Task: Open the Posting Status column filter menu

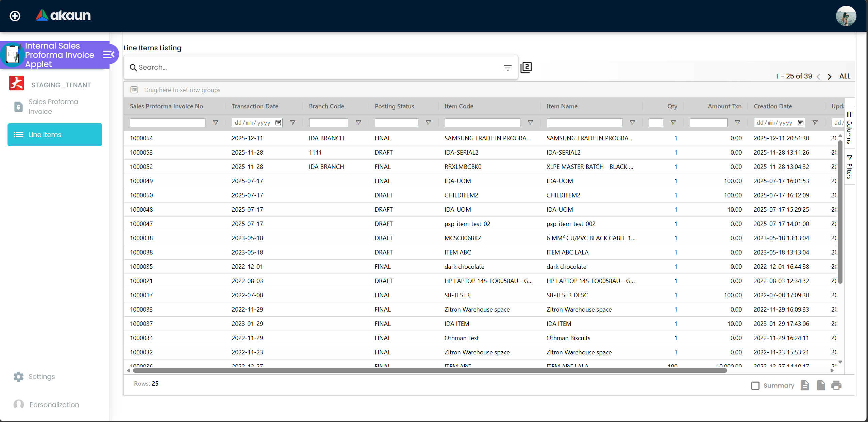Action: click(x=428, y=122)
